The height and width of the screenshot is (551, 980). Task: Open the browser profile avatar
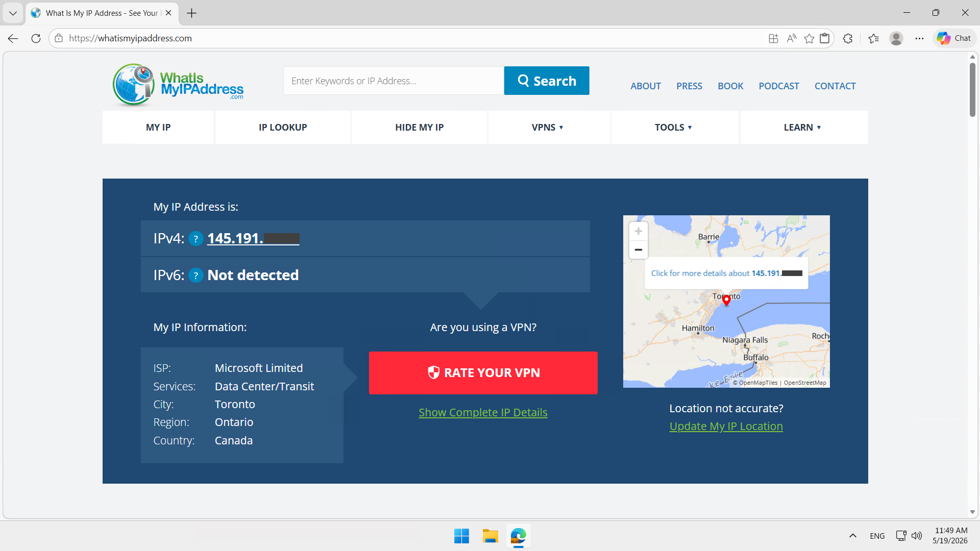896,38
